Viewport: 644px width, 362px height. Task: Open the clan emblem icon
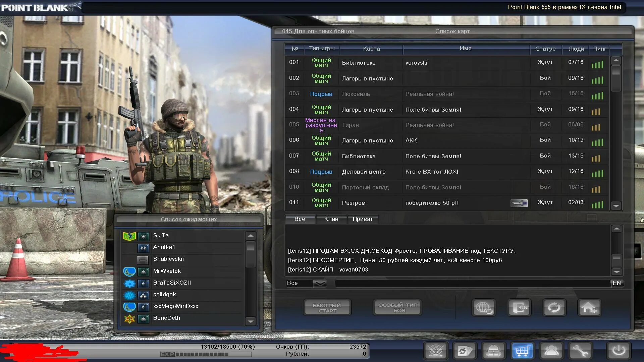pyautogui.click(x=436, y=351)
